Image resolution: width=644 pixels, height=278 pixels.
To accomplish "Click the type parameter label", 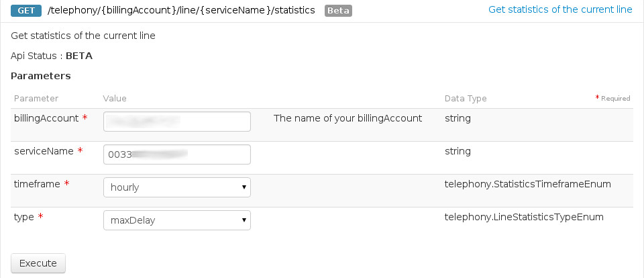I will 24,217.
